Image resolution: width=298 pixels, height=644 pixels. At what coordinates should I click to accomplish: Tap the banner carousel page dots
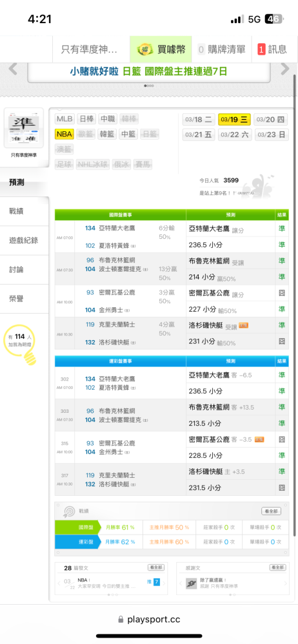tap(149, 86)
